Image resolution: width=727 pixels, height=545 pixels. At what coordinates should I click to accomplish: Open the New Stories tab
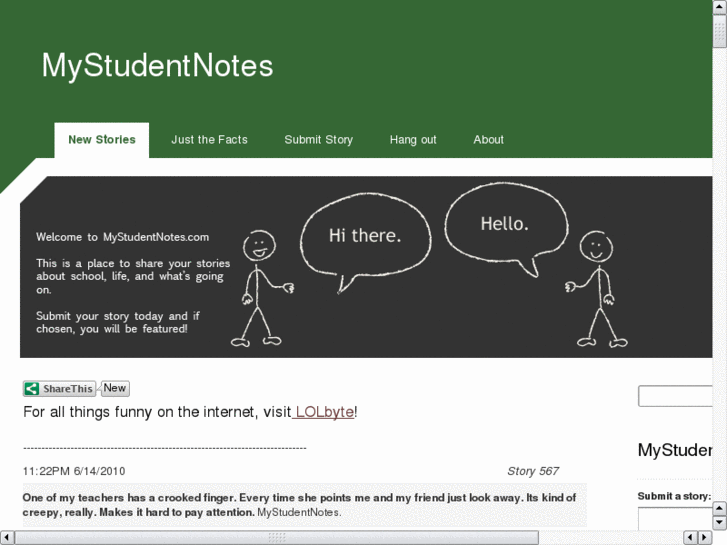tap(102, 140)
